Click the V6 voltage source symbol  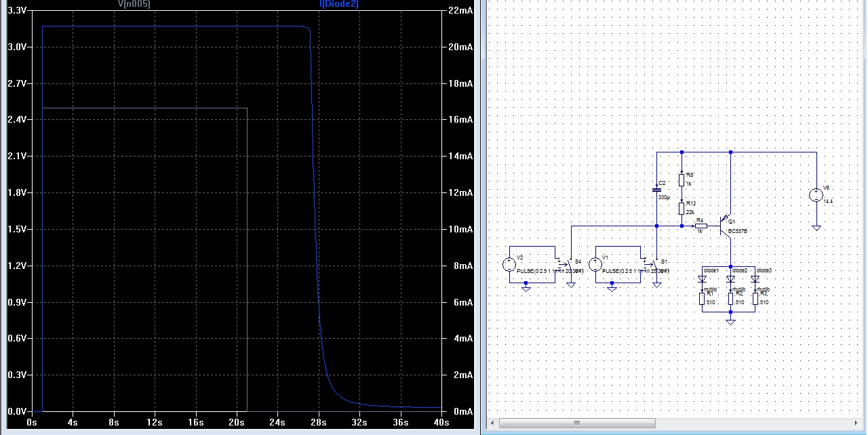(816, 195)
